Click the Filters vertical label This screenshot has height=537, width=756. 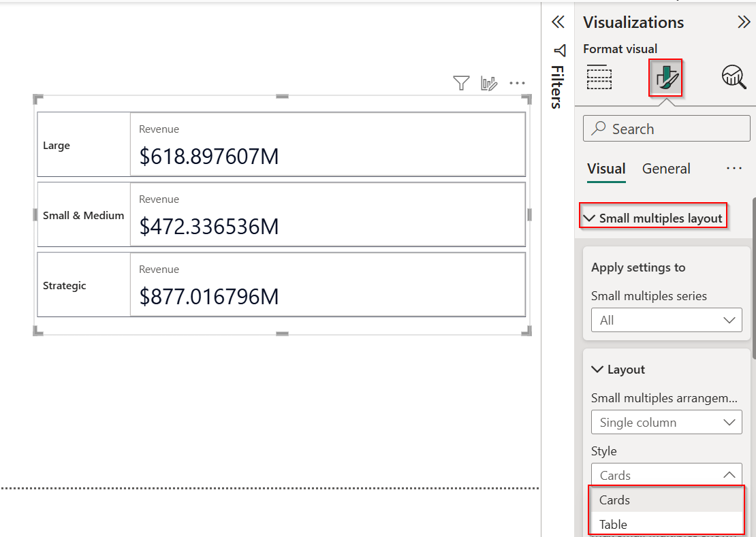click(558, 87)
